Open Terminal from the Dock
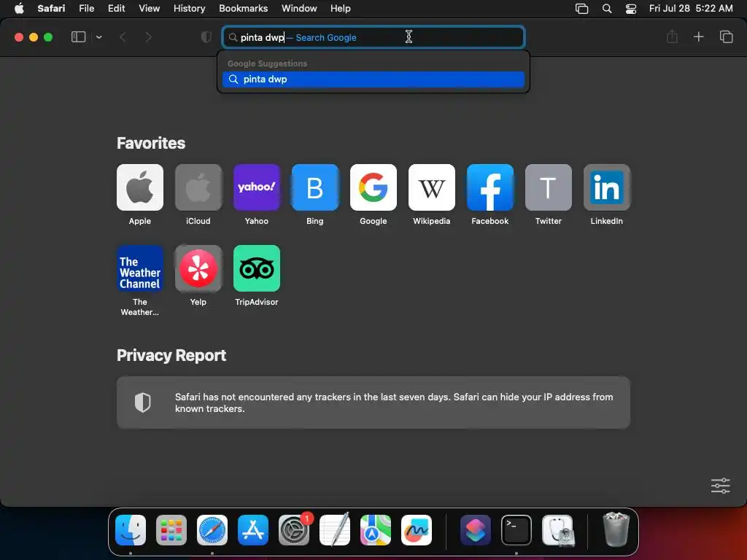Screen dimensions: 747x560 click(516, 530)
